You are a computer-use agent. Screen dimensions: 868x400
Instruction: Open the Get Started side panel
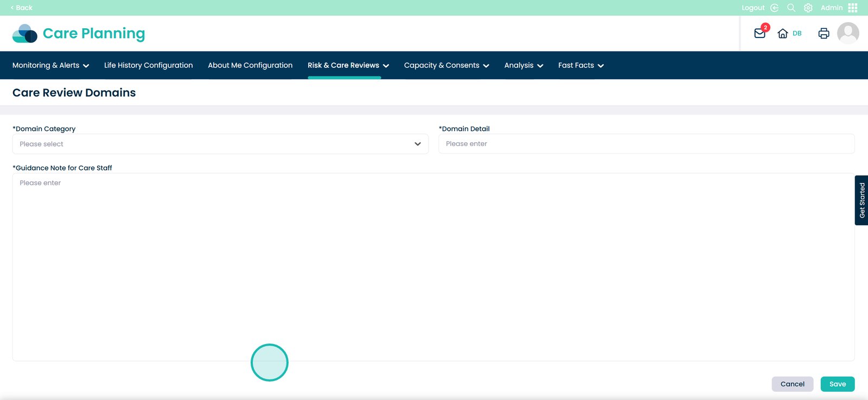[861, 200]
